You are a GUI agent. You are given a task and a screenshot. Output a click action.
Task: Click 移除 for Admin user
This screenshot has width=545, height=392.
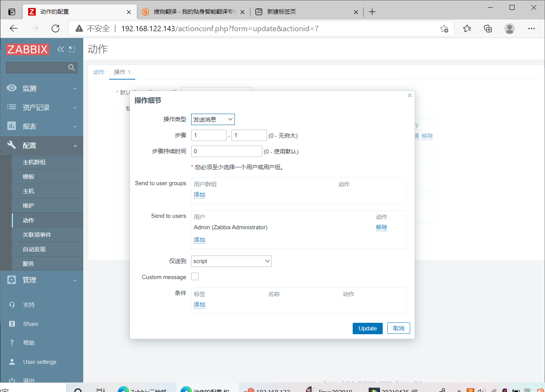click(382, 227)
